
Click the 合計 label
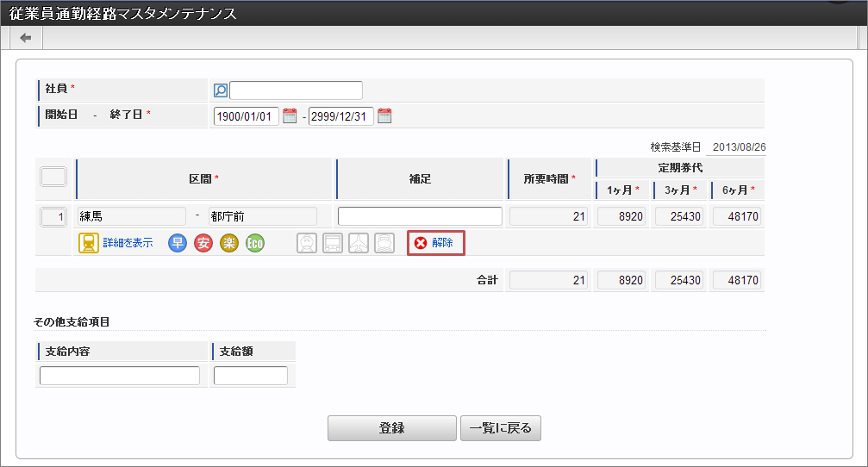[x=487, y=280]
